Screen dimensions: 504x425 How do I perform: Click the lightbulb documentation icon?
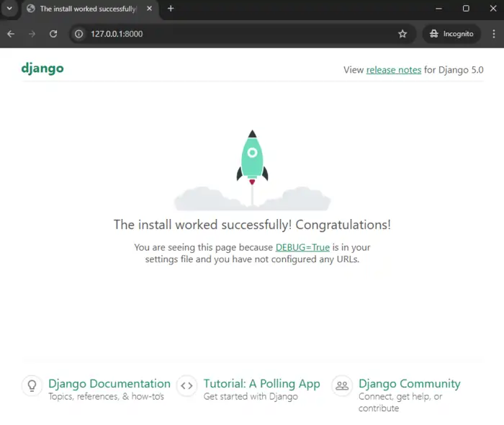click(x=32, y=385)
